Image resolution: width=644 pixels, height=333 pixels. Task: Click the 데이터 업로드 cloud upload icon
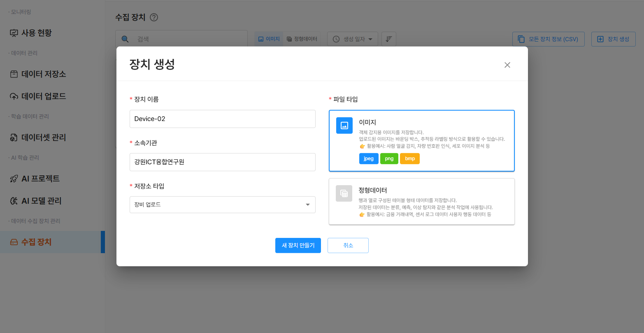pos(14,96)
